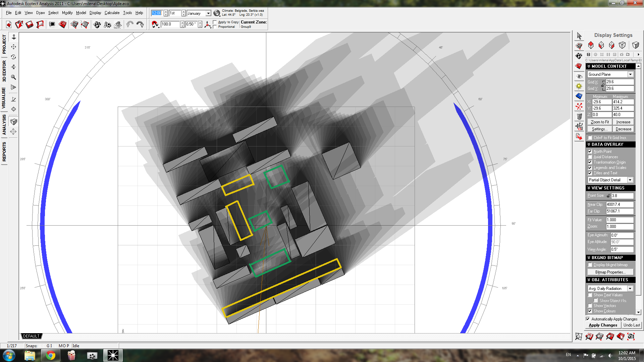The image size is (644, 362).
Task: Click the crosshair target tool icon
Action: click(13, 109)
